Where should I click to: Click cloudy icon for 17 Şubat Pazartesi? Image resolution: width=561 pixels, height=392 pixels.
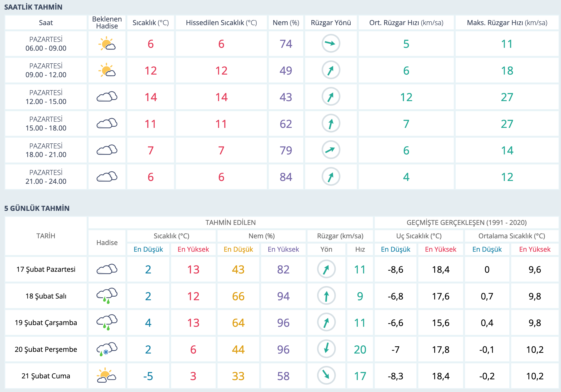(x=107, y=269)
